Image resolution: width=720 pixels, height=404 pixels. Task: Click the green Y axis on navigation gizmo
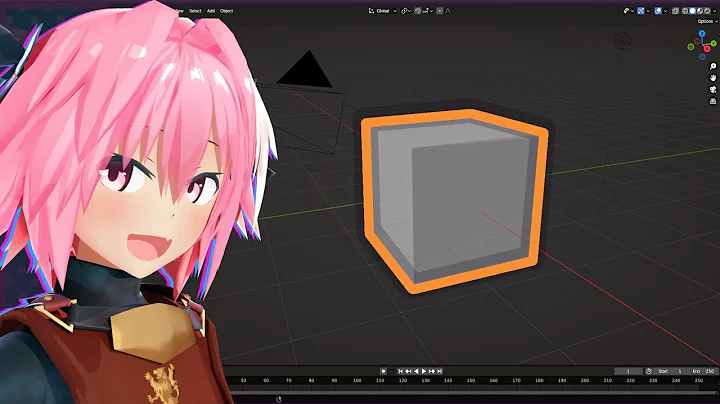click(714, 43)
